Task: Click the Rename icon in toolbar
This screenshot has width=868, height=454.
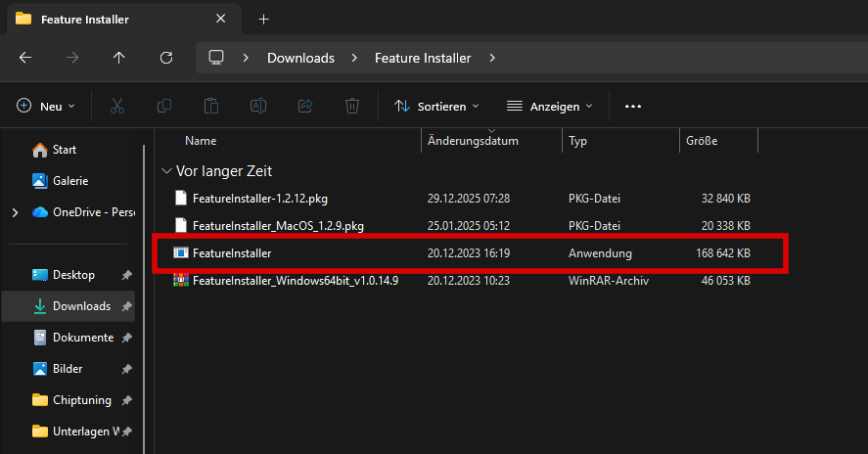Action: (x=258, y=106)
